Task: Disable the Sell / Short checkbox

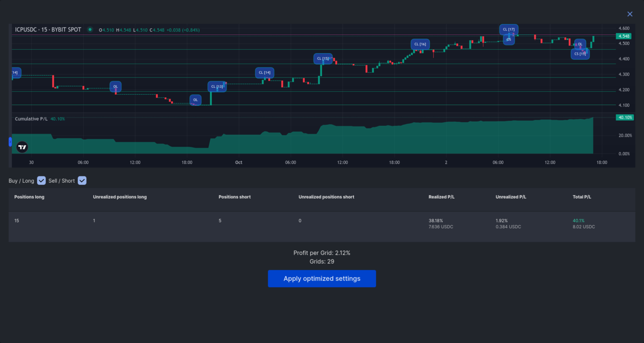Action: (82, 181)
